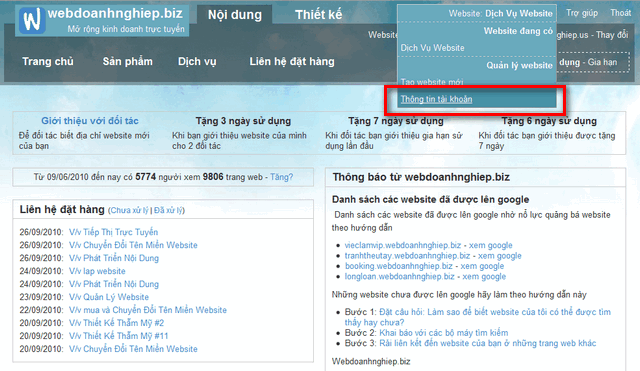This screenshot has width=640, height=371.
Task: Log out using Thoát link
Action: tap(620, 13)
